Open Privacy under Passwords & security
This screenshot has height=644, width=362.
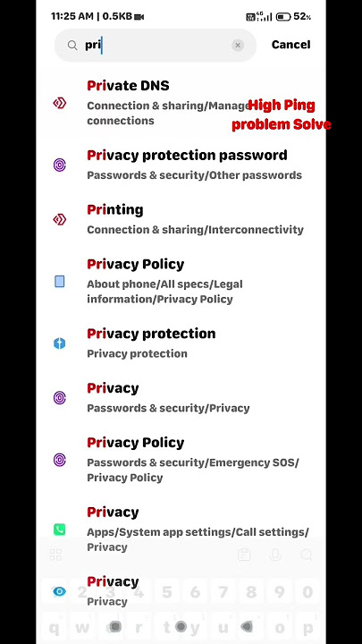click(181, 398)
